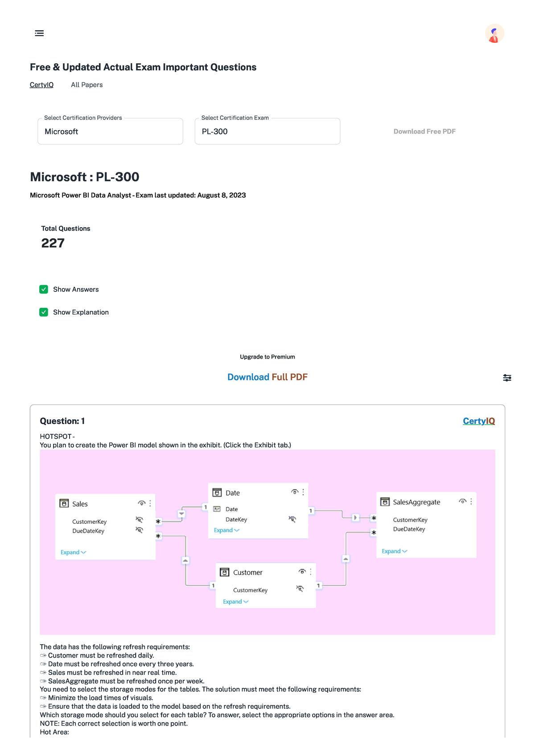Switch to the All Papers tab
This screenshot has height=756, width=535.
tap(86, 85)
